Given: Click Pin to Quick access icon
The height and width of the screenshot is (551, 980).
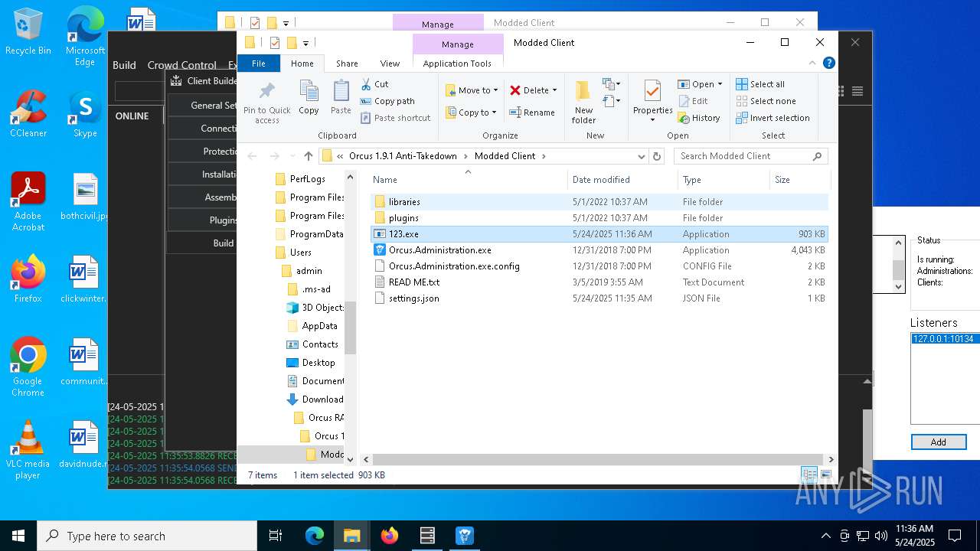Looking at the screenshot, I should [266, 102].
